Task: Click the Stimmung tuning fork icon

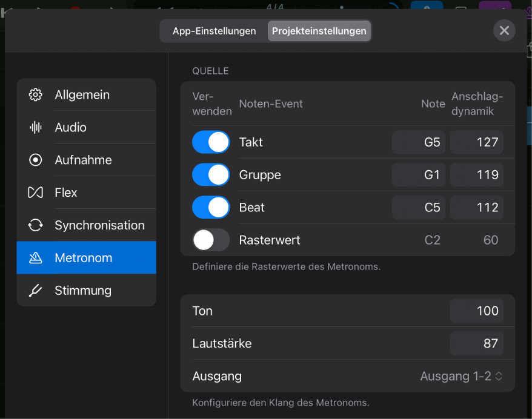Action: coord(35,290)
